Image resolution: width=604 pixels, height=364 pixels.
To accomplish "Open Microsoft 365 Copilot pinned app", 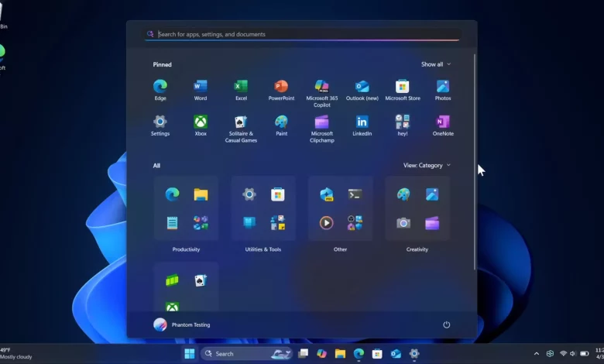I will coord(321,93).
